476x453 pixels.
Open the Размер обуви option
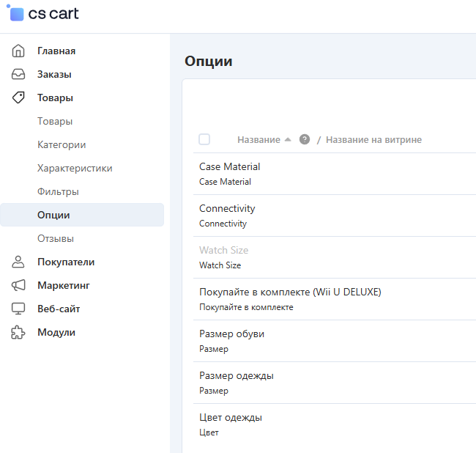(x=231, y=334)
